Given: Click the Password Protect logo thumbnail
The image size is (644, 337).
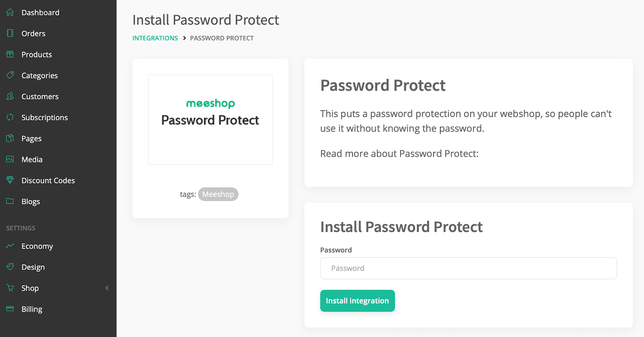Looking at the screenshot, I should 211,119.
